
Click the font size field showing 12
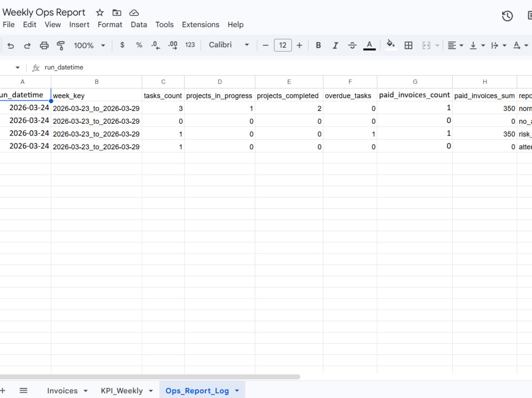(282, 45)
